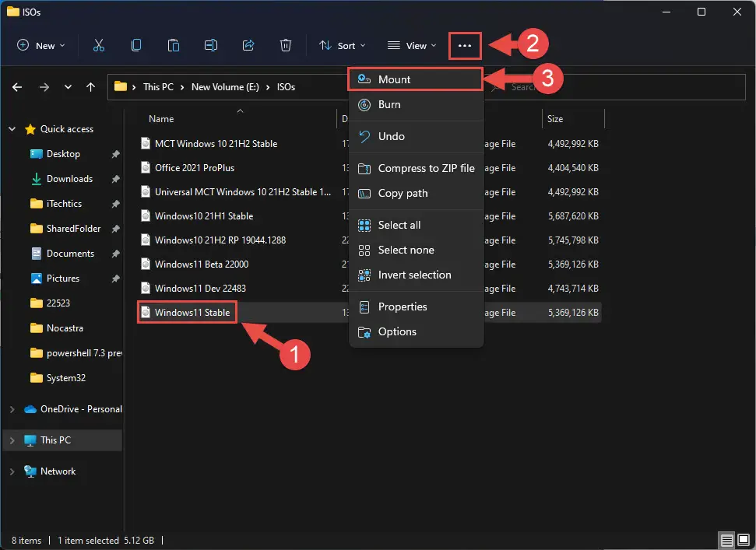Open Properties from the menu
Viewport: 756px width, 550px height.
tap(416, 307)
